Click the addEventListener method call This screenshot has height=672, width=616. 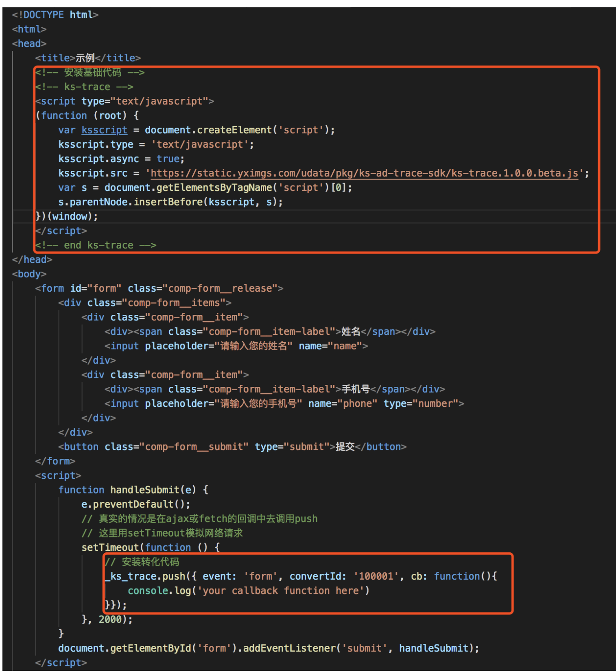pos(290,648)
